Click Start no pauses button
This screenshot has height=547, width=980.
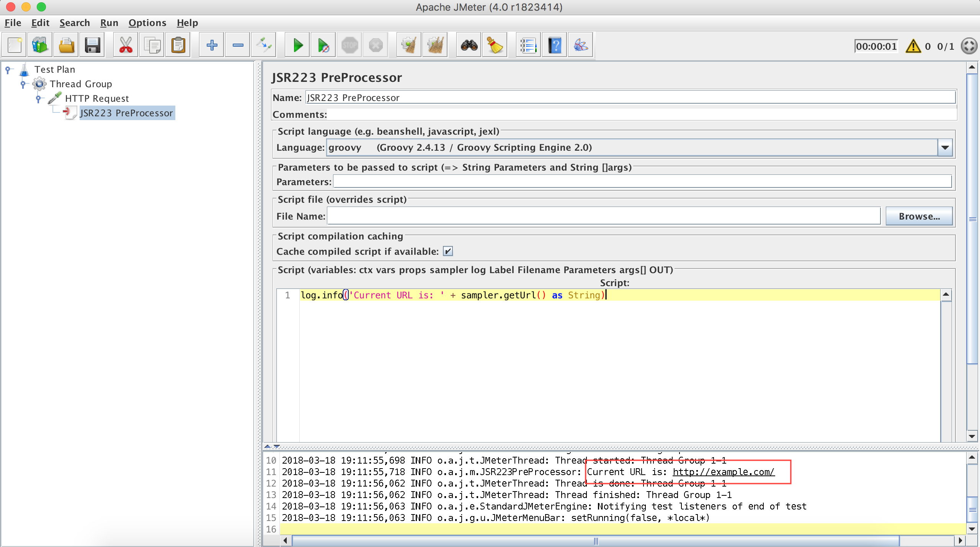coord(323,46)
